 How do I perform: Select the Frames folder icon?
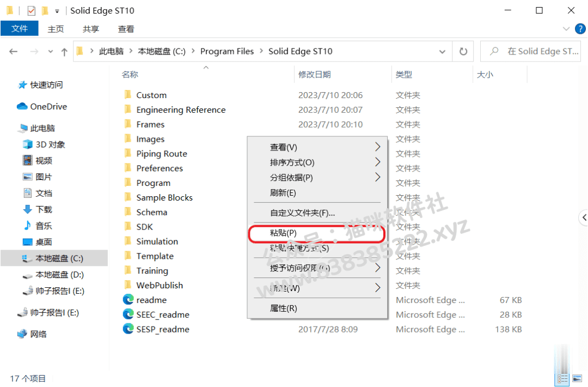pyautogui.click(x=128, y=124)
